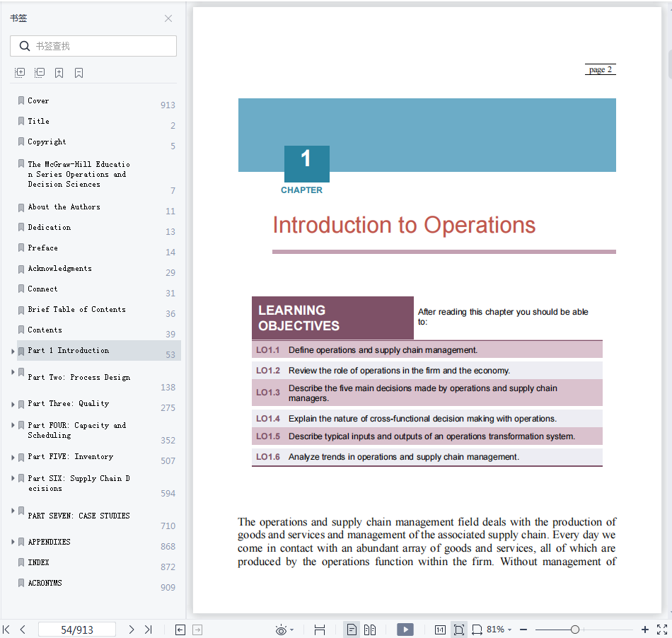Viewport: 672px width, 638px height.
Task: Go to the next page
Action: (x=132, y=630)
